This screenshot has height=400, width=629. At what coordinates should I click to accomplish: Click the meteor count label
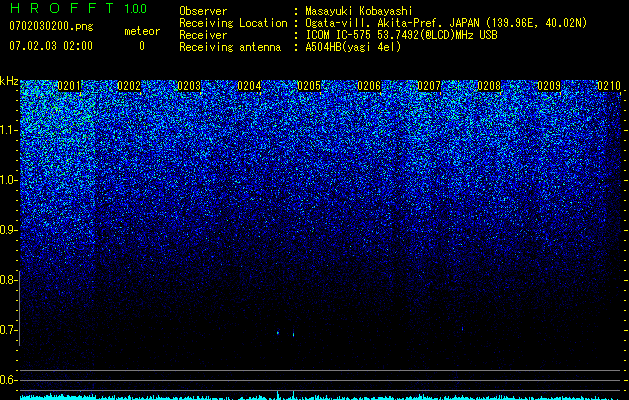[142, 31]
